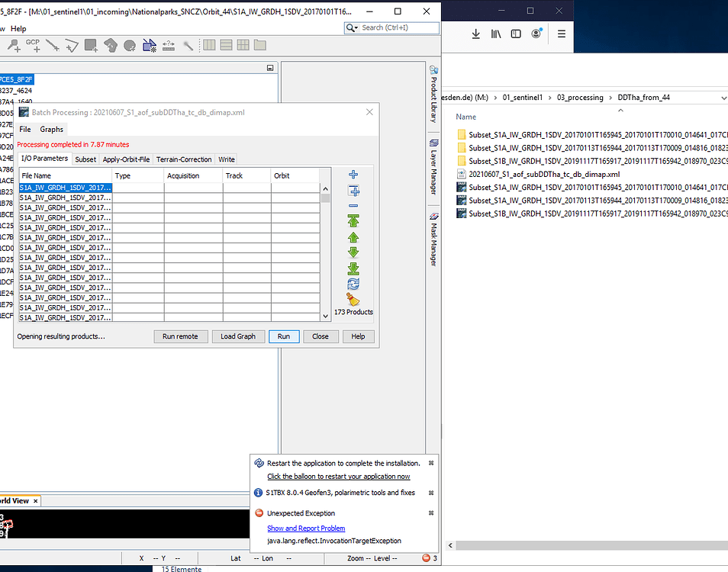
Task: Select the GCP placing tool
Action: pos(35,44)
